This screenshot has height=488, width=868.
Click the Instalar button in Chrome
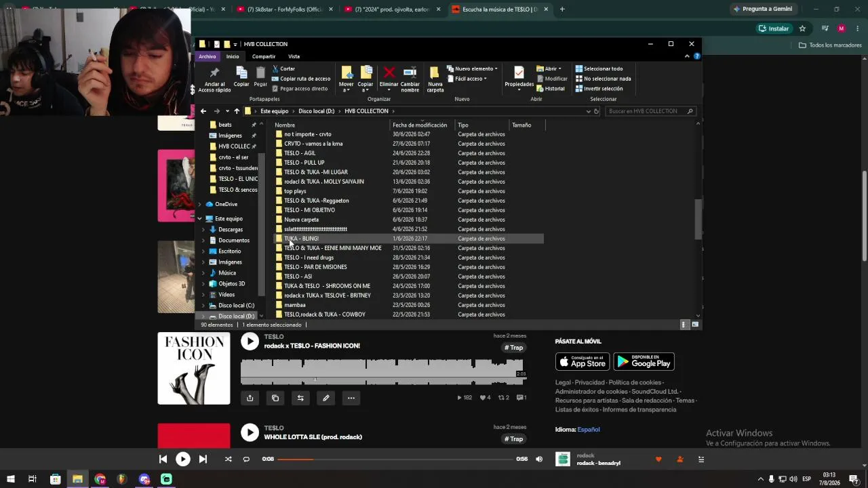click(774, 28)
